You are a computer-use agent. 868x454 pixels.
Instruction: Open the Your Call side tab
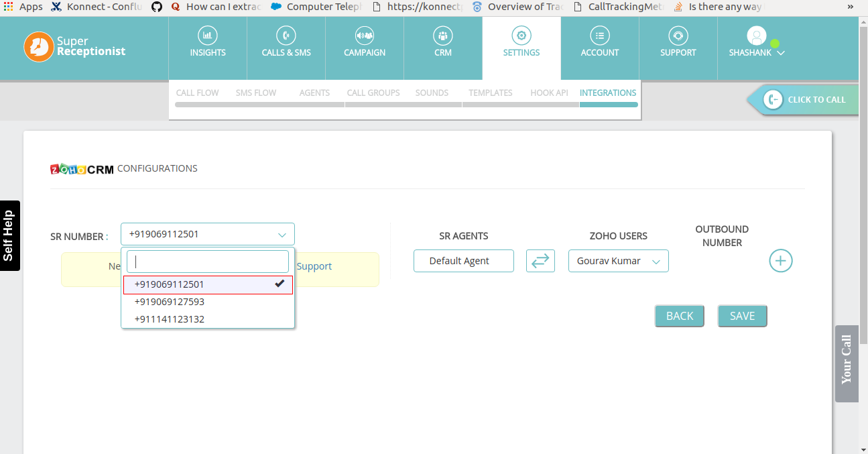tap(847, 363)
